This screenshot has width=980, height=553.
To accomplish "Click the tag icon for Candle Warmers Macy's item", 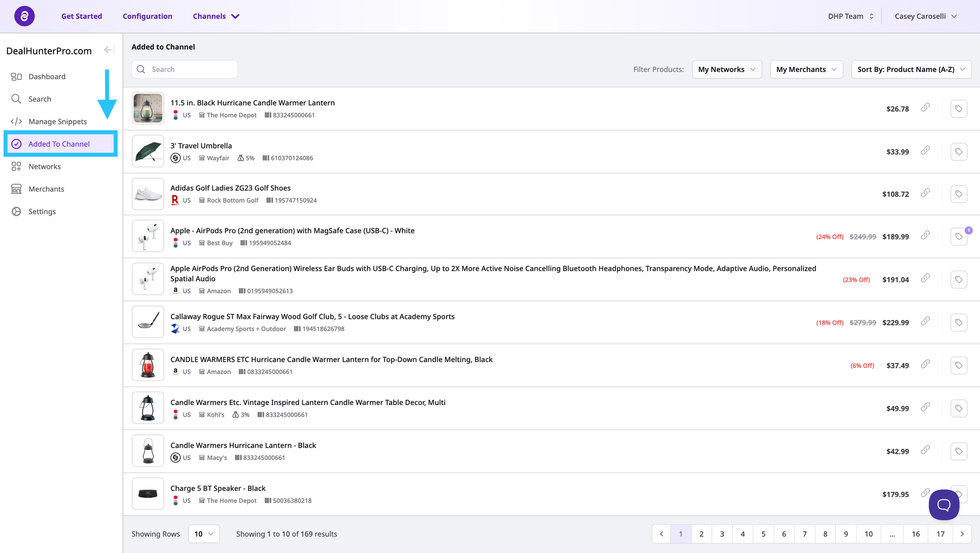I will pyautogui.click(x=958, y=451).
